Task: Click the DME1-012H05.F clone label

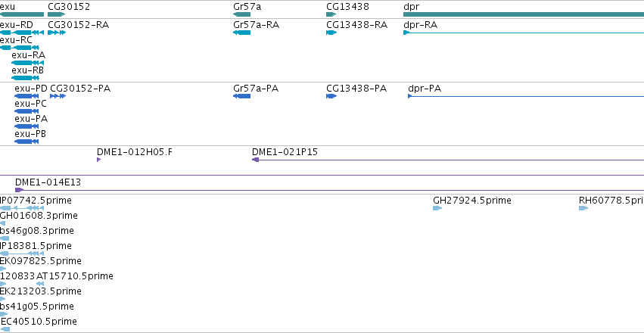Action: click(135, 152)
